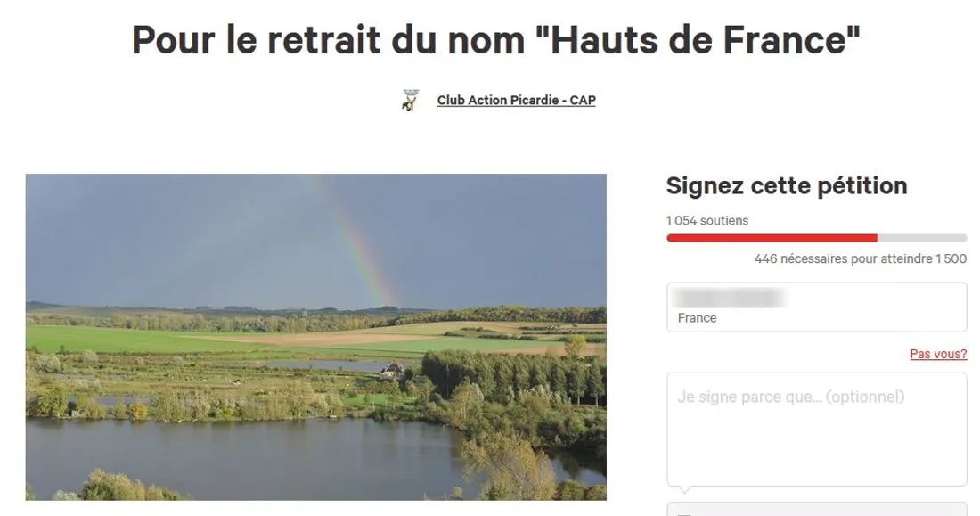The height and width of the screenshot is (516, 980).
Task: Click the Club Action Picardie avatar icon
Action: [410, 100]
